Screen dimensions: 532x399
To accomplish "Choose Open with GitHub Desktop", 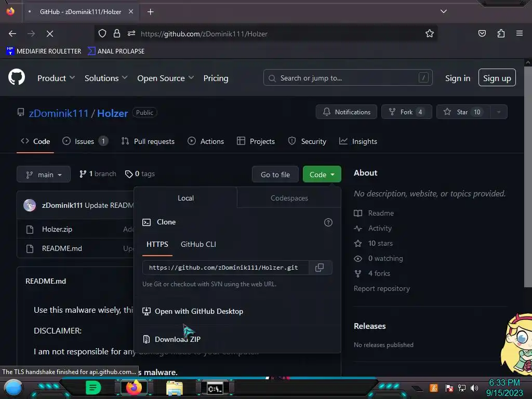I will (x=193, y=311).
